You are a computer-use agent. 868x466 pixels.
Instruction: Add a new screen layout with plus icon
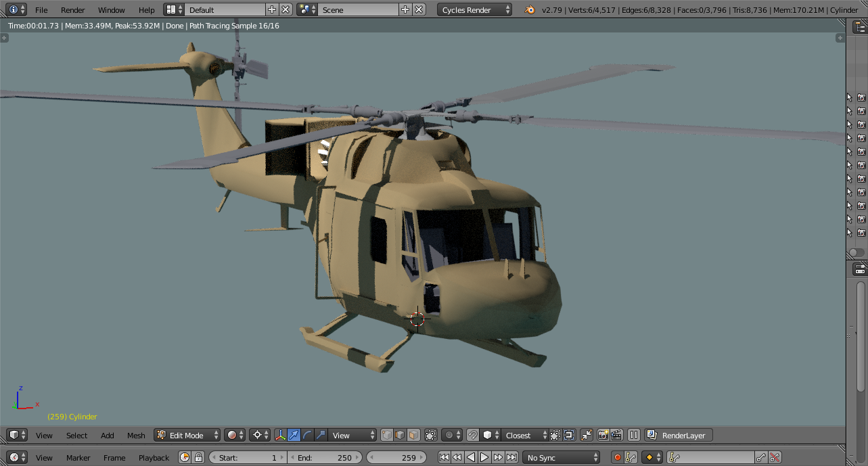[x=272, y=9]
